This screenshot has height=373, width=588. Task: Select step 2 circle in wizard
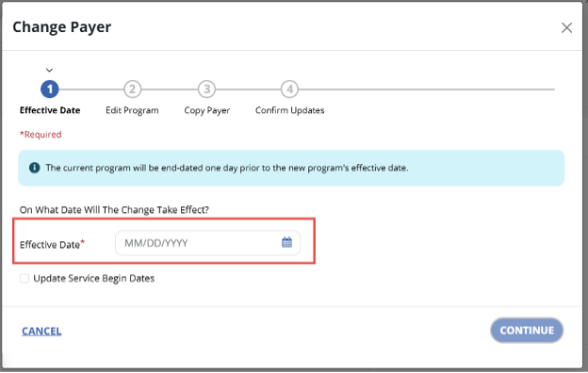point(132,89)
